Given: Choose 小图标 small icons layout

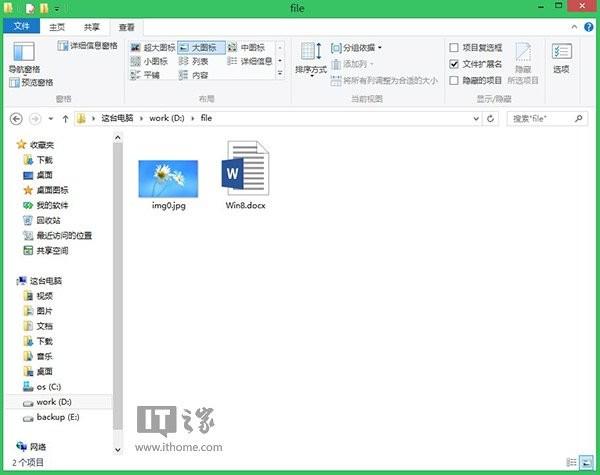Looking at the screenshot, I should tap(149, 61).
